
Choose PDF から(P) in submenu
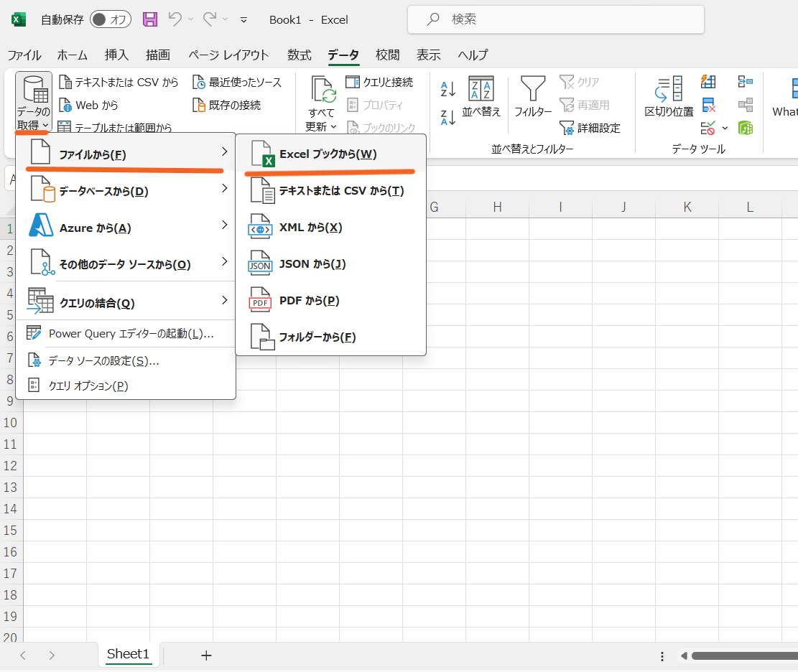click(x=331, y=300)
